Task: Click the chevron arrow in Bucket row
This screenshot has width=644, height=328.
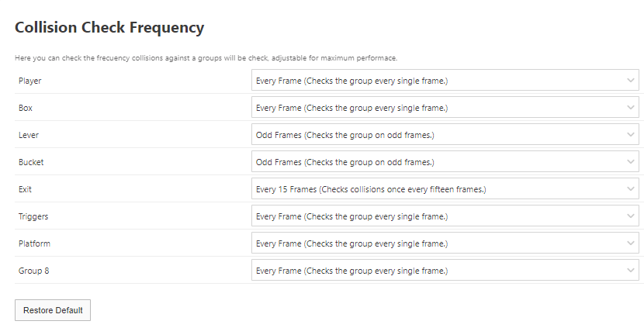Action: [x=630, y=162]
